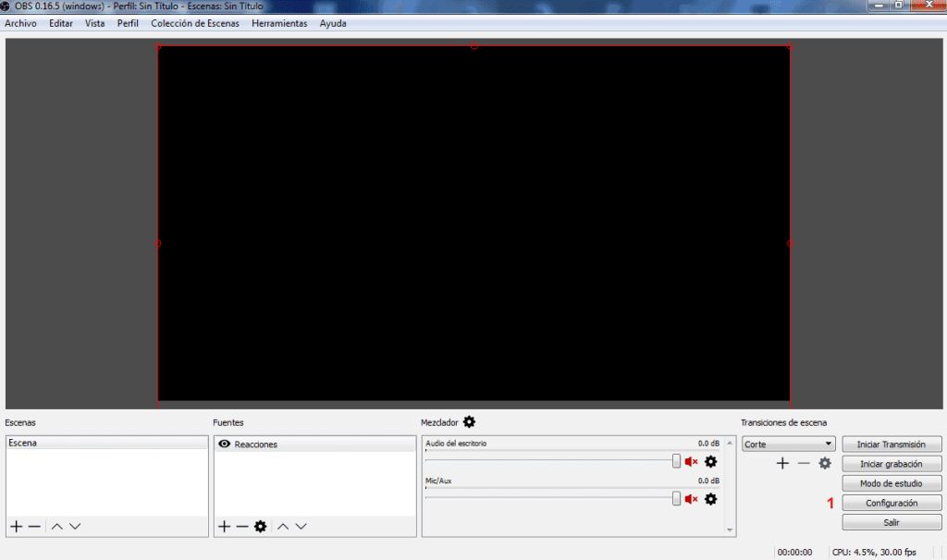Open the Perfil menu
947x560 pixels.
(x=128, y=23)
